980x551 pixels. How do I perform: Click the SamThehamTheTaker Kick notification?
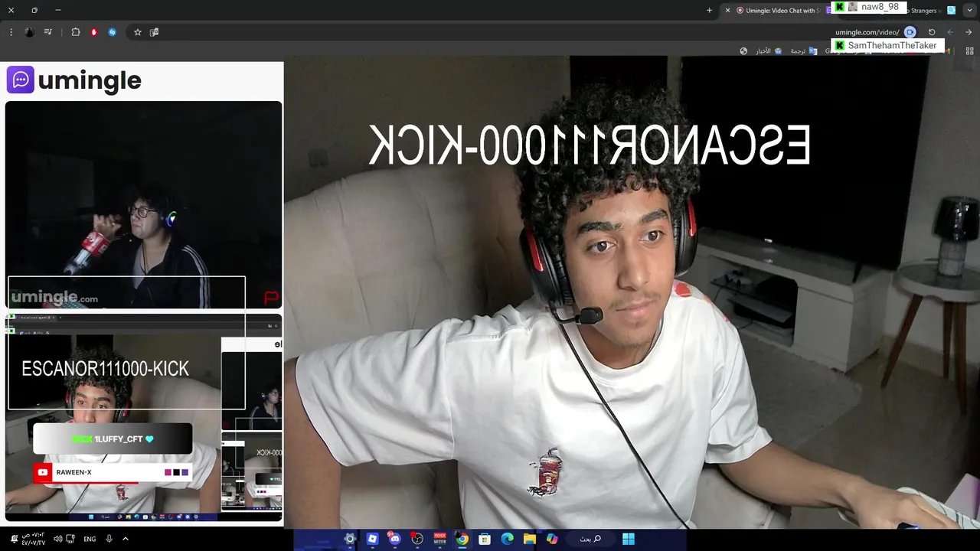pos(887,45)
